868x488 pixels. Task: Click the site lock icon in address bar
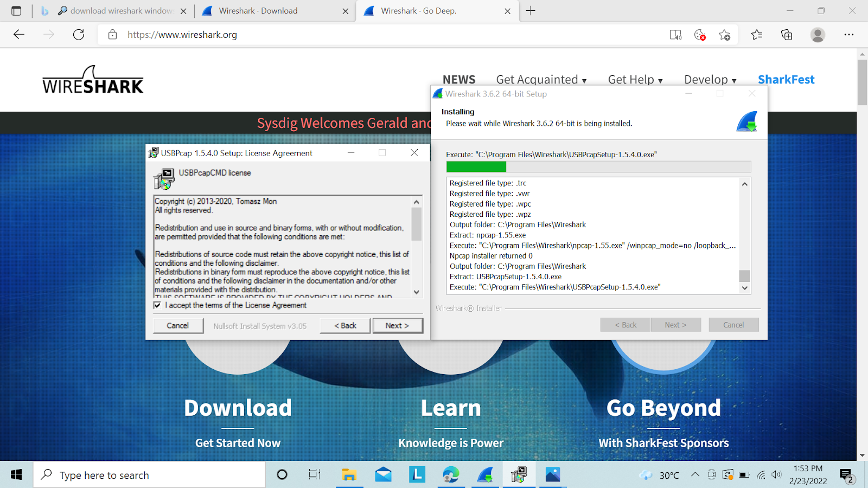point(112,35)
